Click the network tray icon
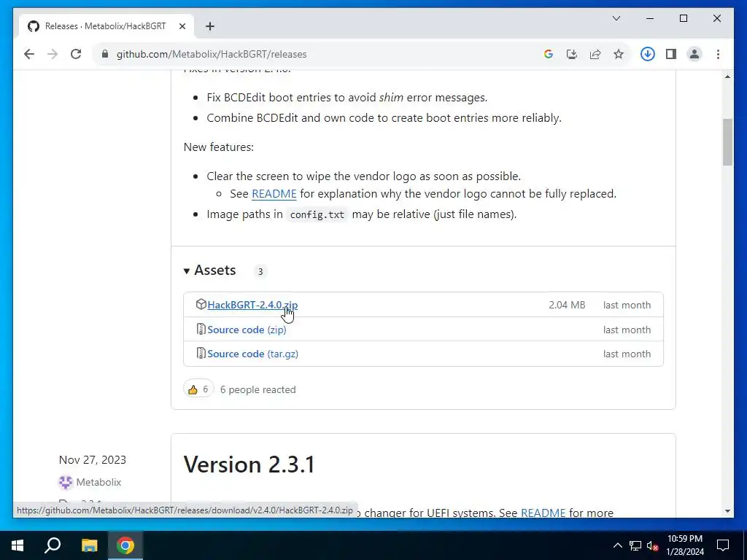747x560 pixels. point(635,545)
